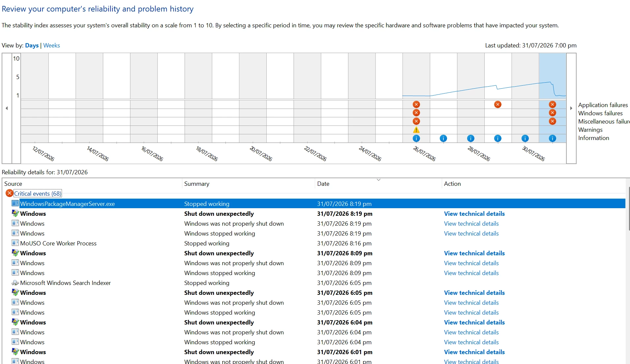Click information icon on 26/07/2026 column
This screenshot has width=630, height=364.
(x=416, y=138)
